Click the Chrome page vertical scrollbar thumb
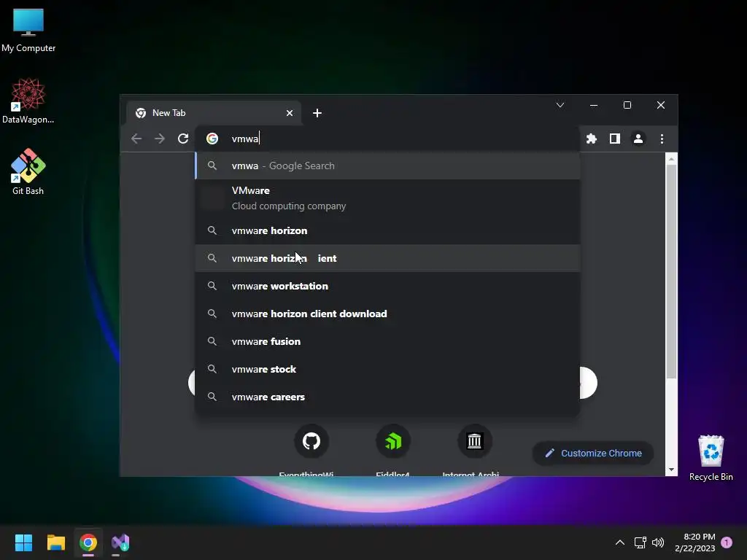Viewport: 747px width, 560px height. coord(671,271)
